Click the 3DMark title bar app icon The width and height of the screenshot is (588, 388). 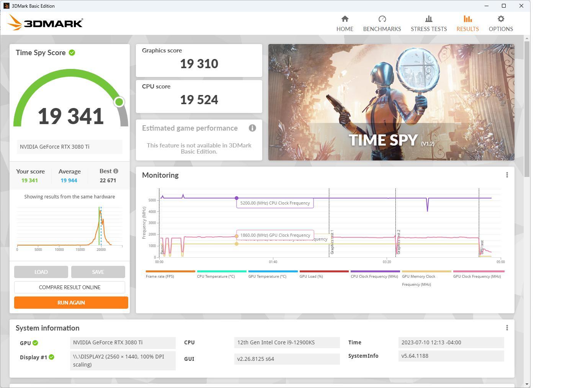point(6,6)
